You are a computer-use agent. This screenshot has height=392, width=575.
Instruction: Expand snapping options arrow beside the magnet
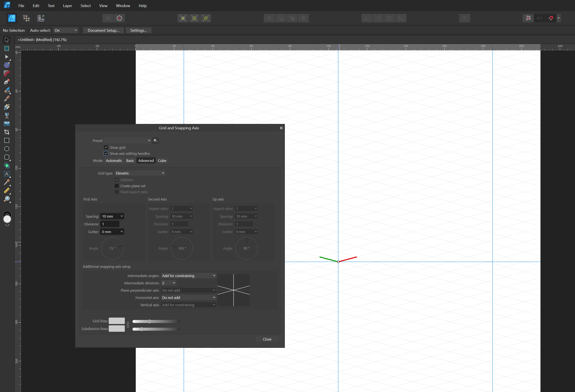coord(558,18)
